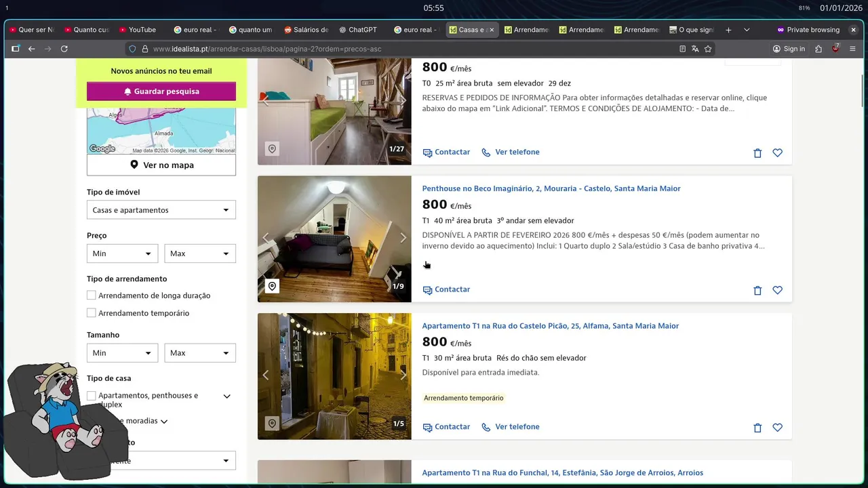Click Contactar on the Penthouse listing
The image size is (868, 488).
[x=446, y=289]
